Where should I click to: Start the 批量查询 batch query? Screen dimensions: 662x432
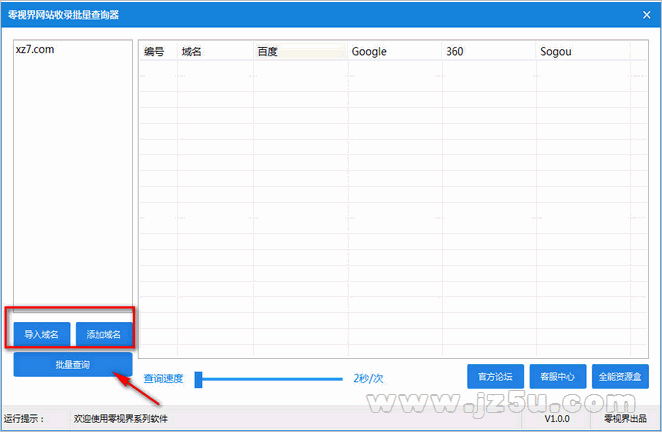tap(73, 364)
